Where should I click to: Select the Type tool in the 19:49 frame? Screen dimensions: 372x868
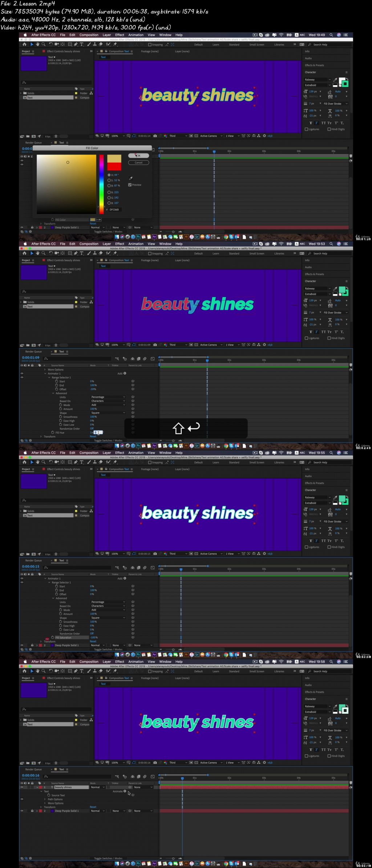(82, 44)
